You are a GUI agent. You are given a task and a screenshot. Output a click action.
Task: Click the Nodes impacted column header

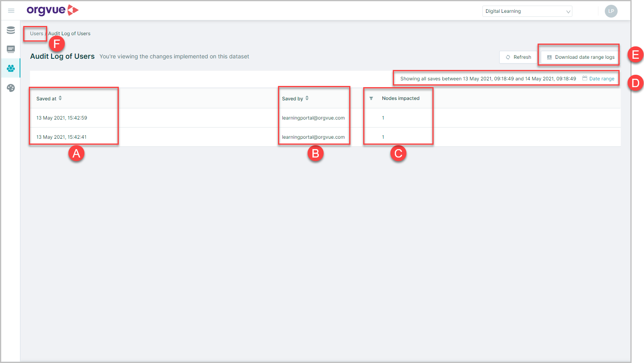coord(401,98)
